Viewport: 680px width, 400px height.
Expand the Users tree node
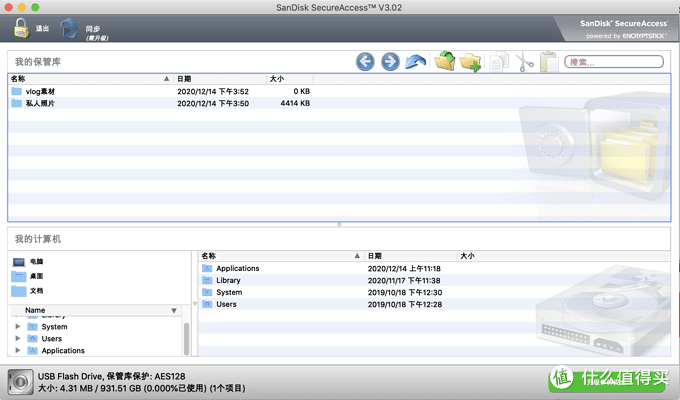(x=18, y=338)
